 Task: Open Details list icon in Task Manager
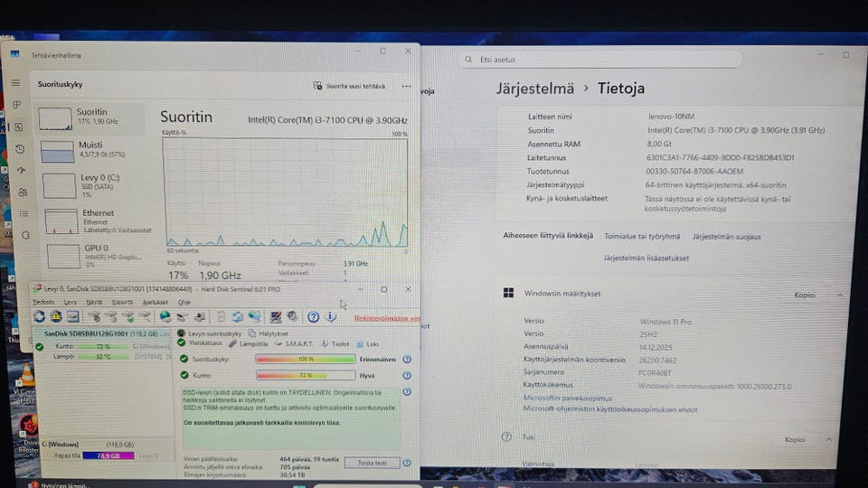tap(24, 213)
